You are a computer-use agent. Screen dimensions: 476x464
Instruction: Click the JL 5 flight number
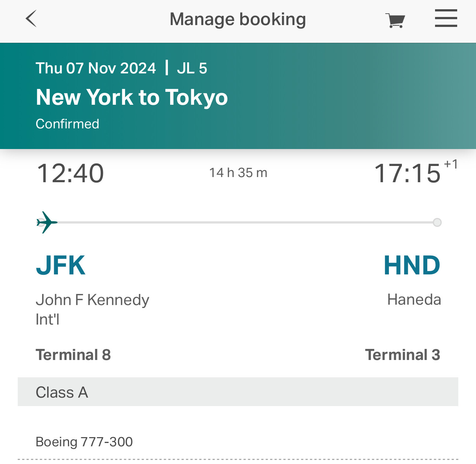(x=192, y=68)
